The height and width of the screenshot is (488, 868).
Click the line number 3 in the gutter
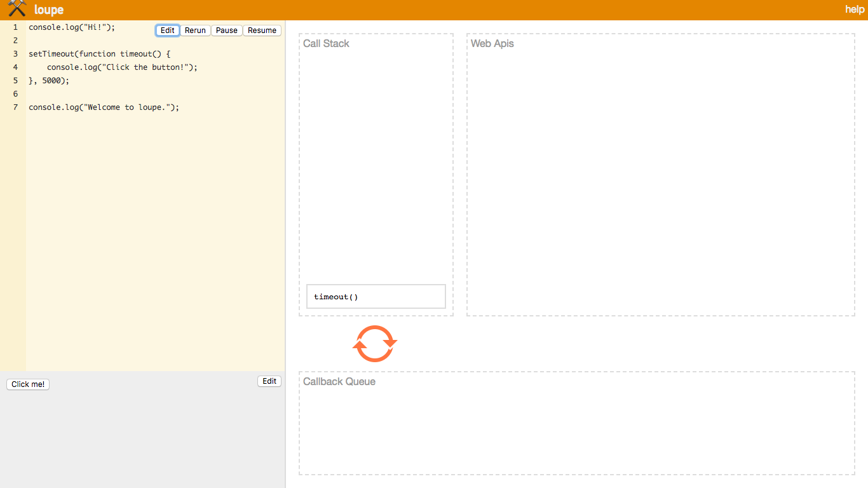[x=15, y=53]
